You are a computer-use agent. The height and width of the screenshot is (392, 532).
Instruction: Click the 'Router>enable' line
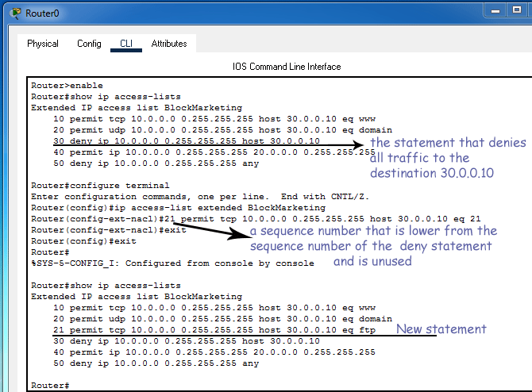coord(67,86)
